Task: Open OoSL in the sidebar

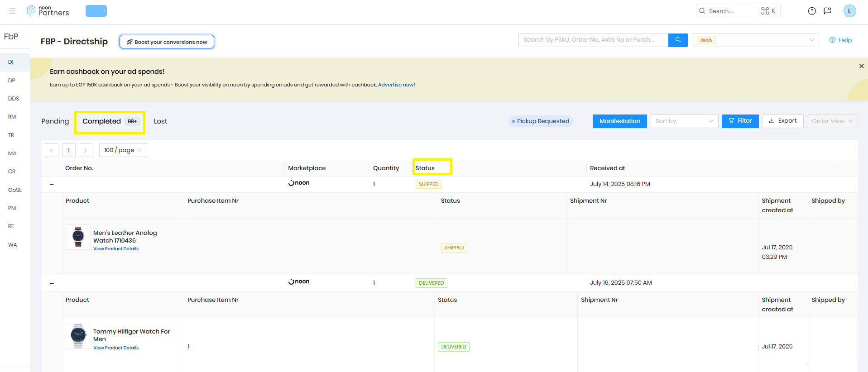Action: pyautogui.click(x=15, y=190)
